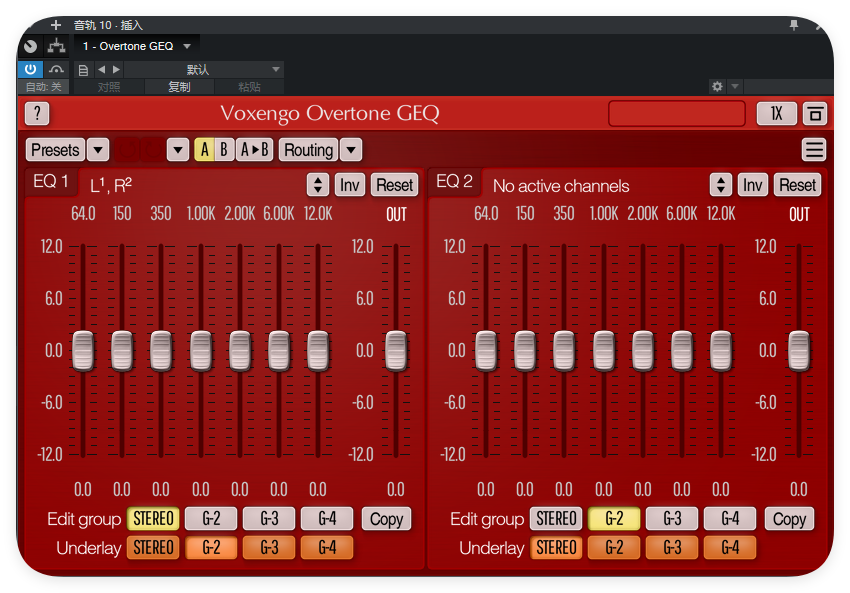Click the EQ 1 Copy button
Screen dimensions: 850x593
pyautogui.click(x=387, y=519)
